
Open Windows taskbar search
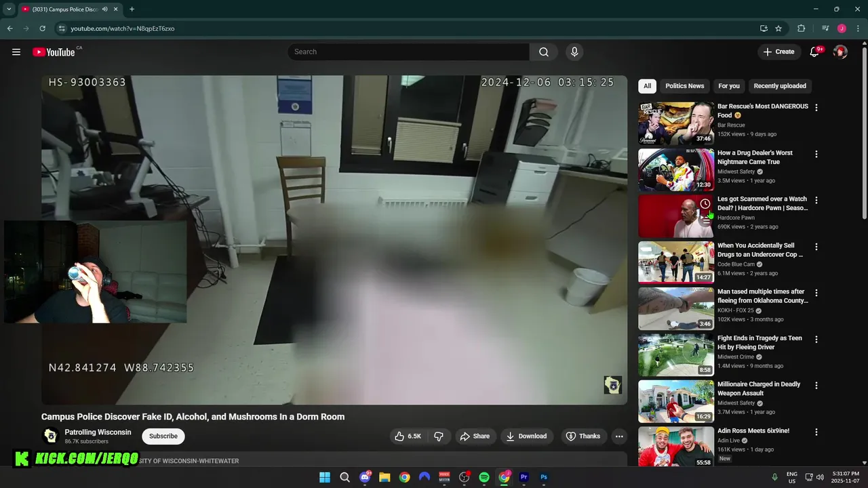pos(344,477)
